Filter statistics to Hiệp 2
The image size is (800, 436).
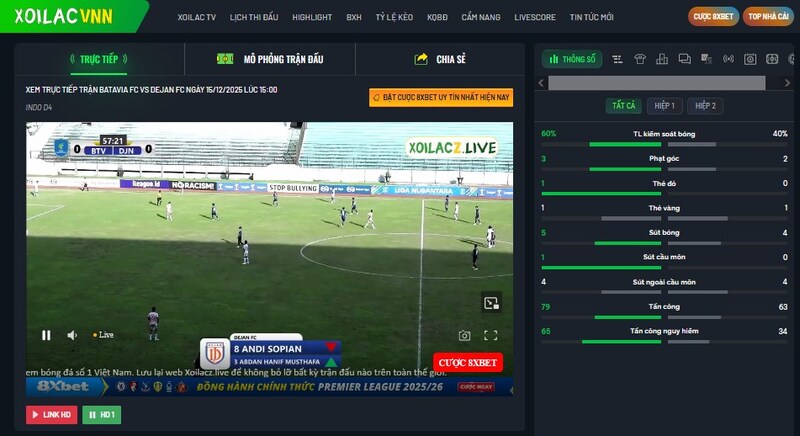click(706, 105)
